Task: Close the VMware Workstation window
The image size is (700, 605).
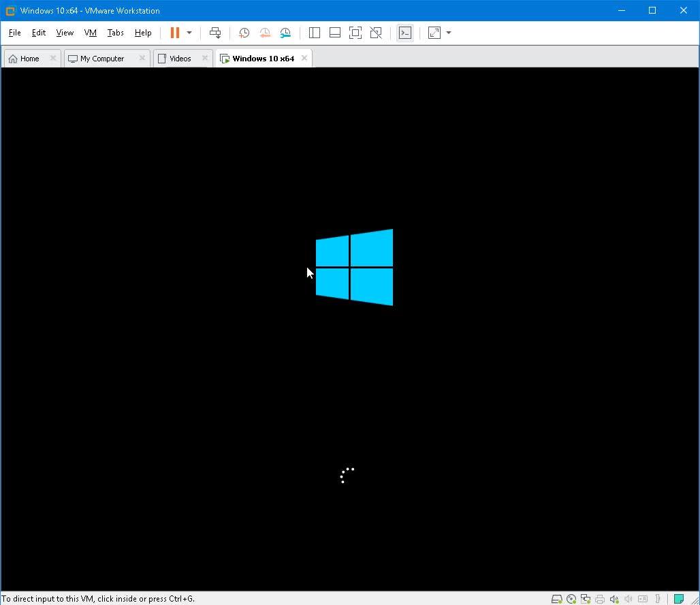Action: tap(684, 10)
